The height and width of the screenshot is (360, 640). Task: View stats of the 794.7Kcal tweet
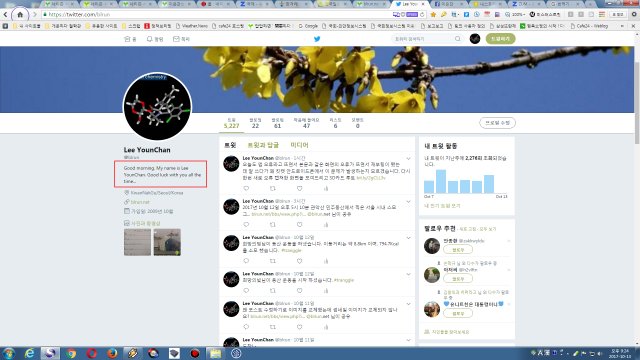(x=326, y=261)
